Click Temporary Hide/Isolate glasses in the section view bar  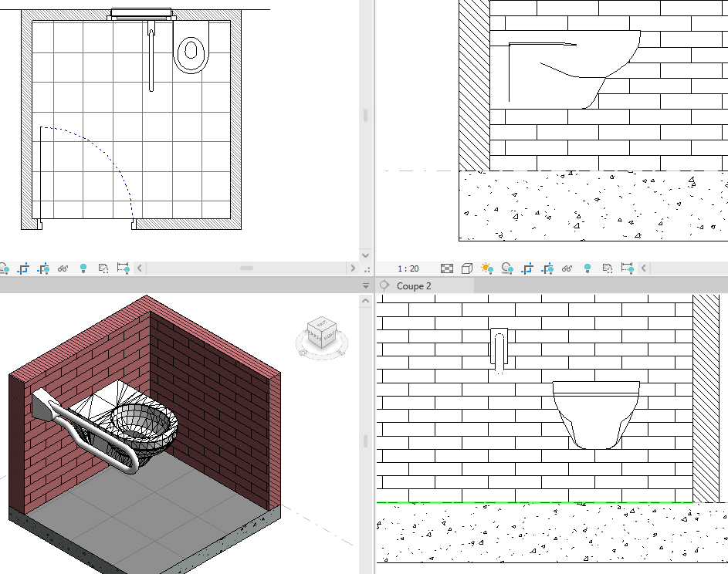click(x=567, y=268)
